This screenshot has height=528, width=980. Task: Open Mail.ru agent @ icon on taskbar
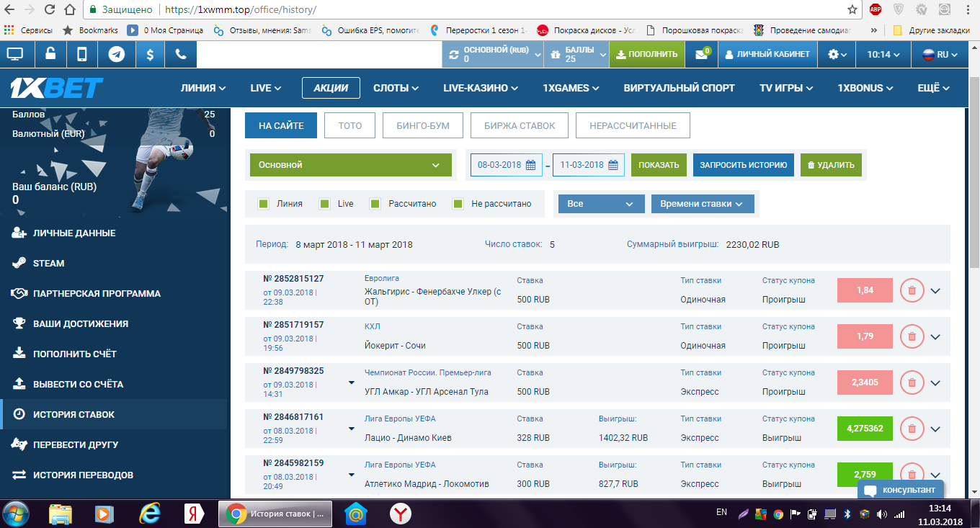pyautogui.click(x=356, y=514)
